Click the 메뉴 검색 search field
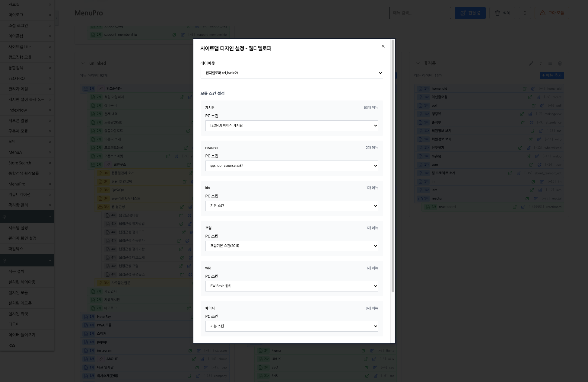The height and width of the screenshot is (382, 588). point(420,13)
